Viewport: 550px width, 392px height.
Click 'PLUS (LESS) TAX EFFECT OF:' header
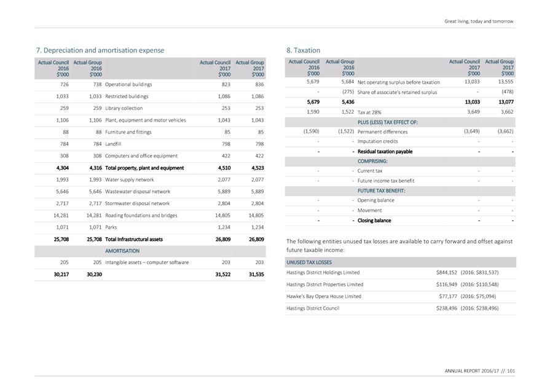[388, 122]
